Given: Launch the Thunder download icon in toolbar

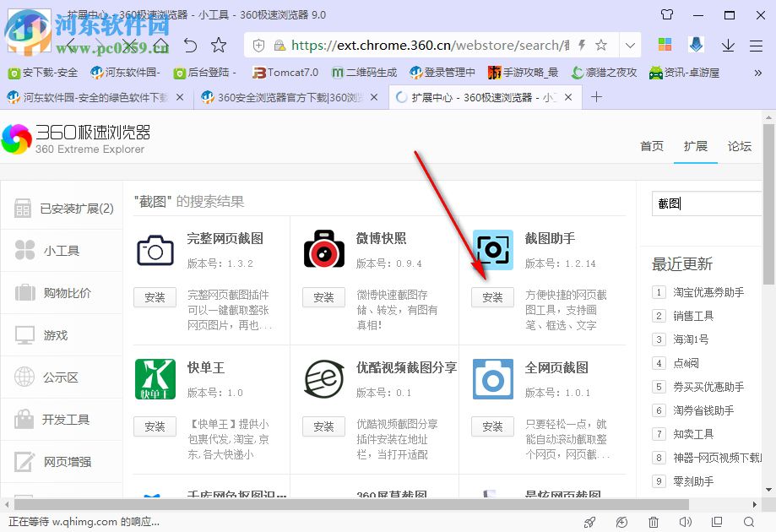Looking at the screenshot, I should 695,44.
